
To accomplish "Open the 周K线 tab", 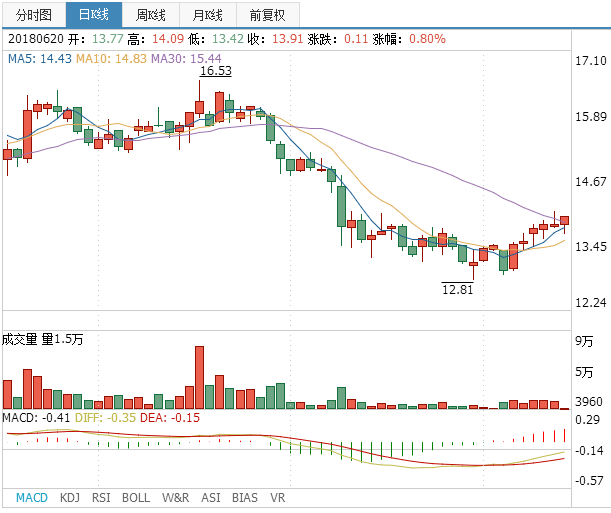I will coord(150,15).
